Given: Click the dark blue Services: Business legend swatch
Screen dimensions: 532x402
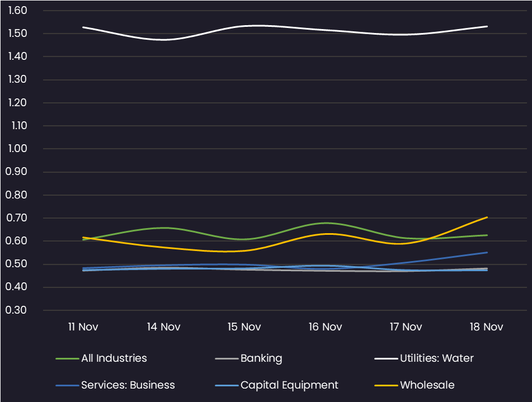Looking at the screenshot, I should click(x=67, y=385).
